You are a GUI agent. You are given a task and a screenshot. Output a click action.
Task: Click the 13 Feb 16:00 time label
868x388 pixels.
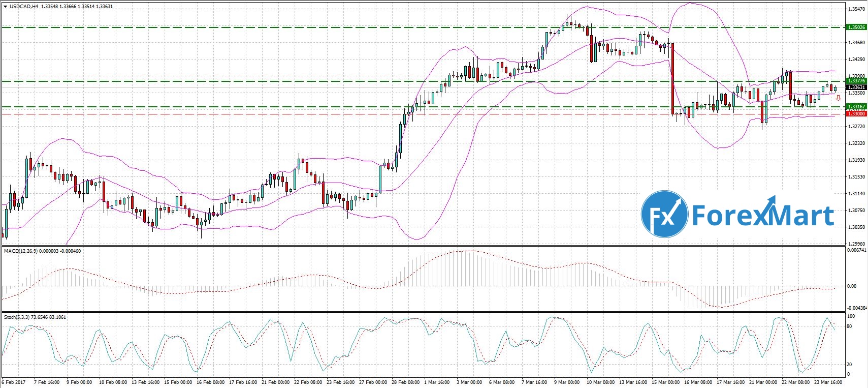pos(145,382)
